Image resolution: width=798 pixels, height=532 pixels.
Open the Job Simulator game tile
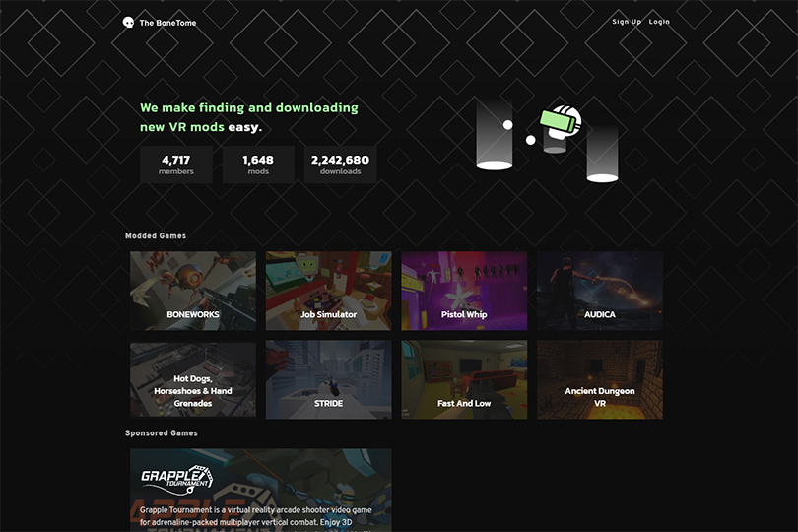[329, 291]
